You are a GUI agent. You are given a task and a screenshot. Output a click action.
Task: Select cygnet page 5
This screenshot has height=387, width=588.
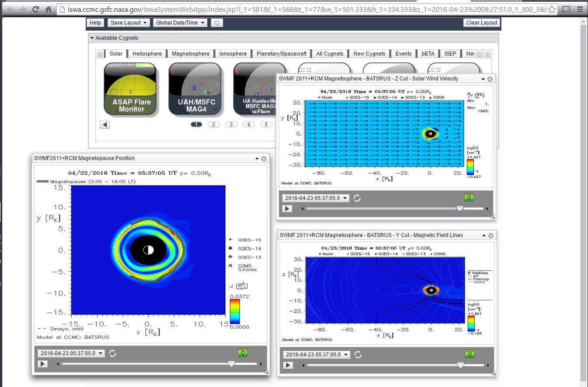[x=266, y=125]
